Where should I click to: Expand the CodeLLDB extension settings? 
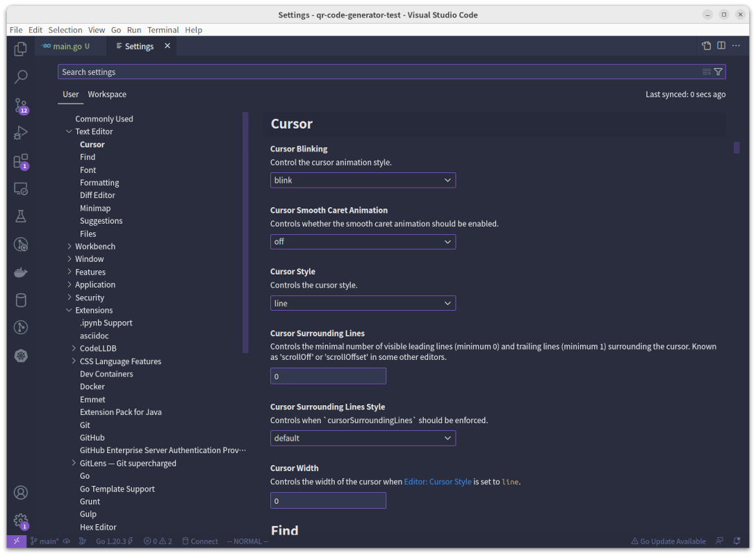(x=74, y=348)
